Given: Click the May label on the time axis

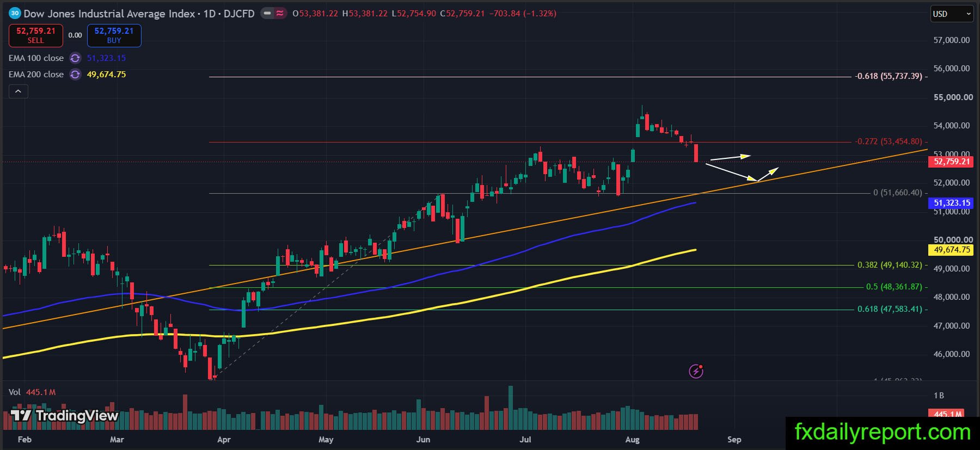Looking at the screenshot, I should pos(326,440).
